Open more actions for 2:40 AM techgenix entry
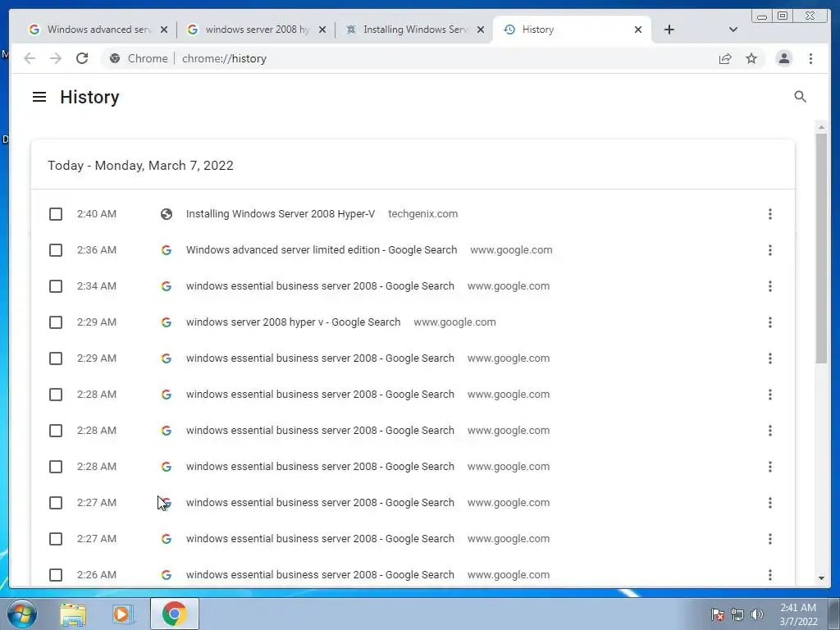This screenshot has width=840, height=630. pyautogui.click(x=769, y=214)
